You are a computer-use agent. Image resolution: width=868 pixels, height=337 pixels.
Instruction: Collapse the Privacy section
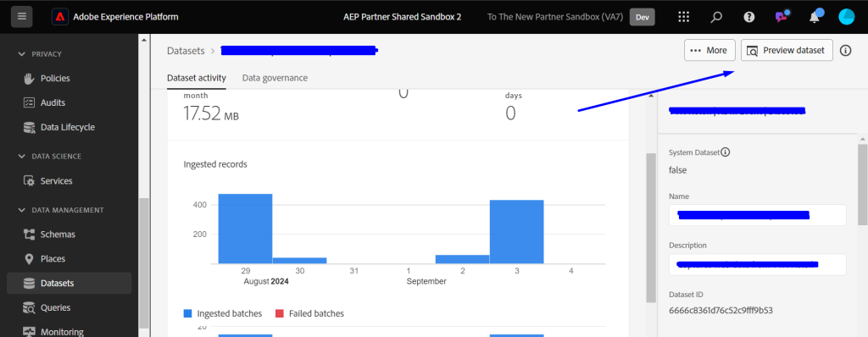click(21, 53)
